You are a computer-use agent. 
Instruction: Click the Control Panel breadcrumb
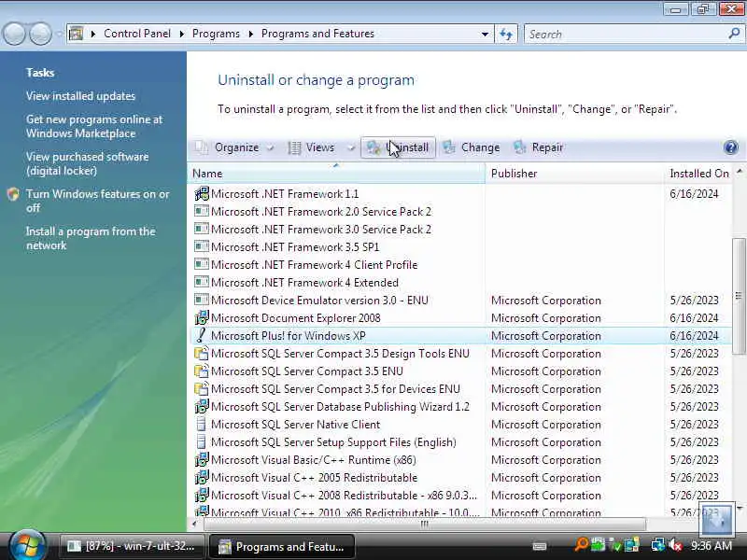(x=137, y=34)
